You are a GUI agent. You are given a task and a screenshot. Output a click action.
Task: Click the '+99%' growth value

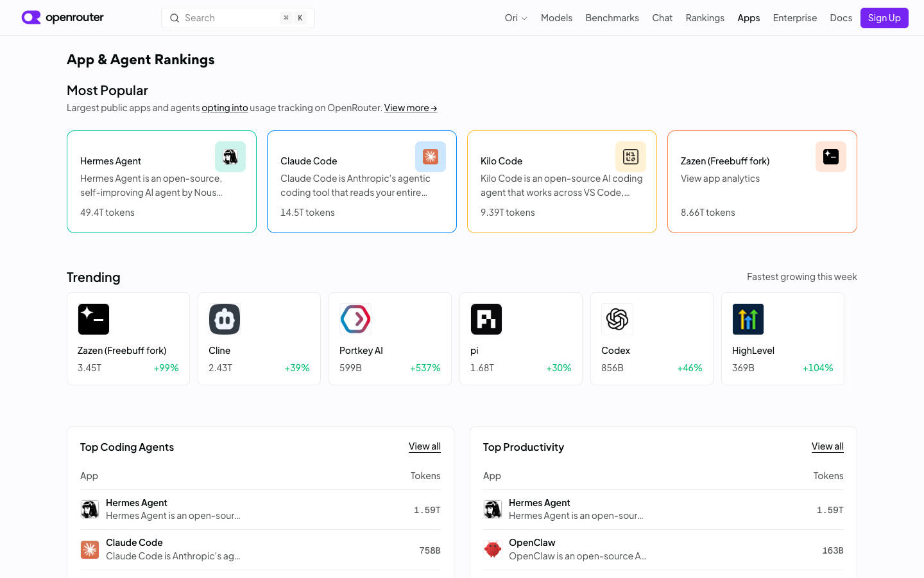pos(166,368)
